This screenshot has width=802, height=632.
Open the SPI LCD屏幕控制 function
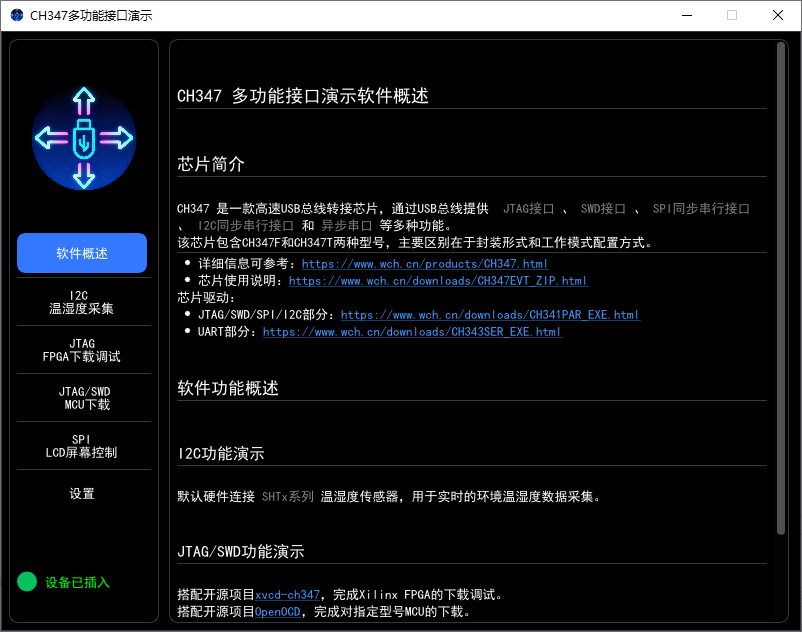pyautogui.click(x=81, y=445)
